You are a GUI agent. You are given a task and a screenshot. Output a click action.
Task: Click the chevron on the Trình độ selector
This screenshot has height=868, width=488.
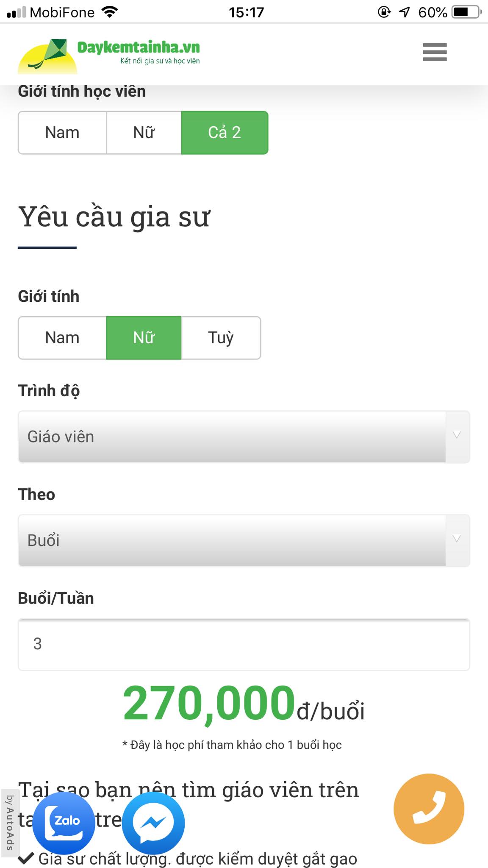pos(456,435)
